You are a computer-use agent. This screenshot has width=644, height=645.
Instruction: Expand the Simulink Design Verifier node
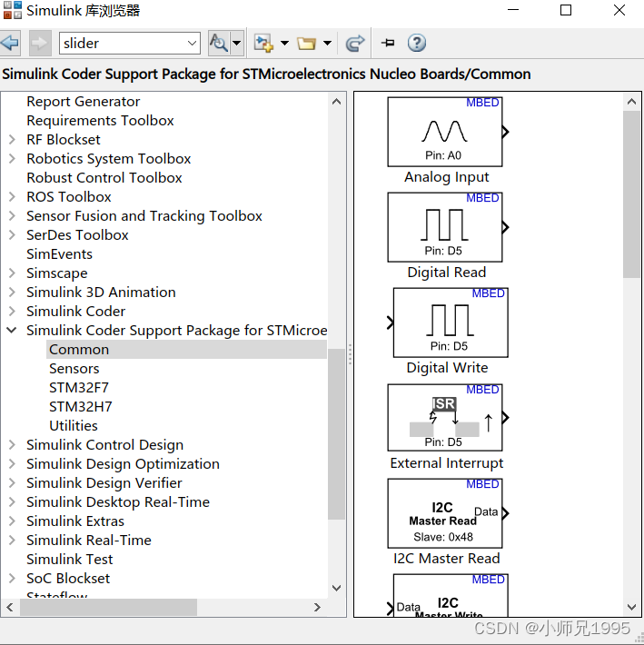[12, 483]
